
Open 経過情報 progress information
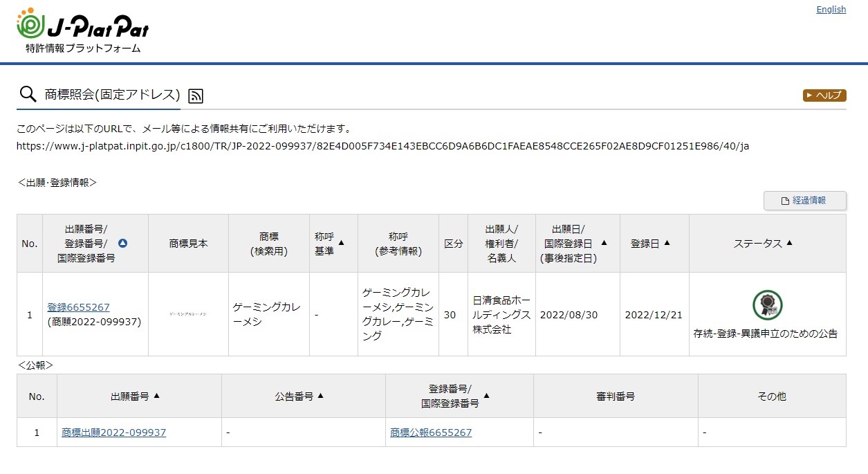click(804, 201)
